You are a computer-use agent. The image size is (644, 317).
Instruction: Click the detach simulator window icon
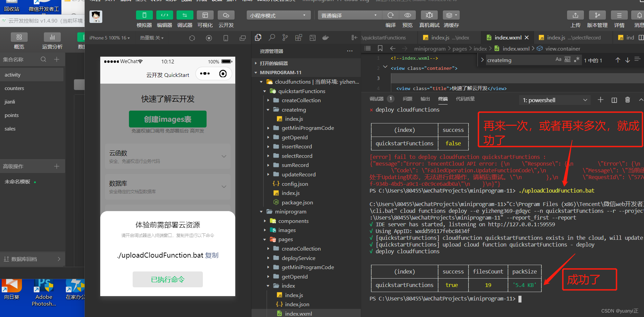[243, 38]
